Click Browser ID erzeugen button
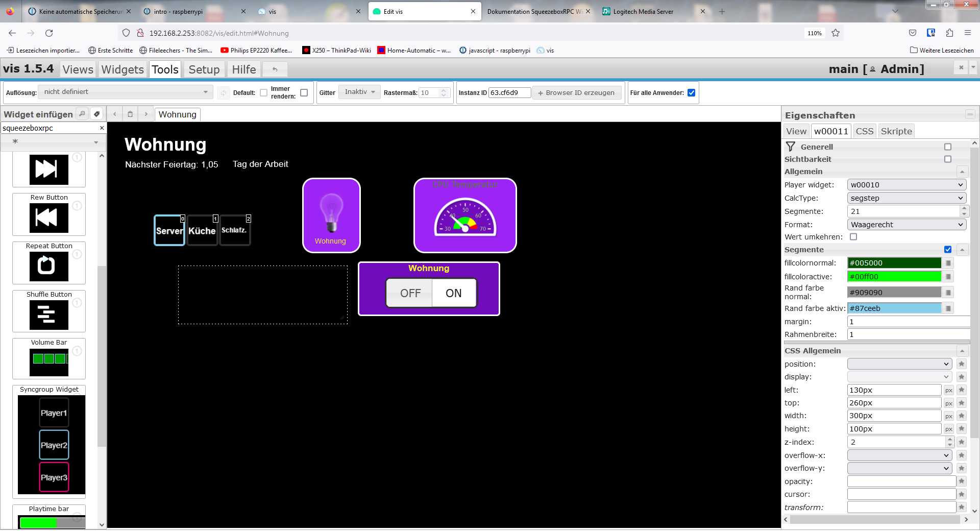Screen dimensions: 980x531 pyautogui.click(x=577, y=93)
